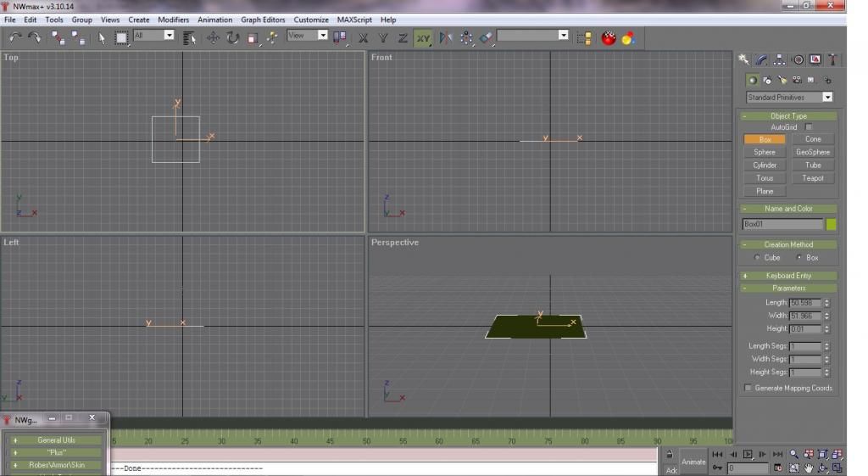Expand the Keyboard Entry rollout
868x476 pixels.
click(788, 276)
